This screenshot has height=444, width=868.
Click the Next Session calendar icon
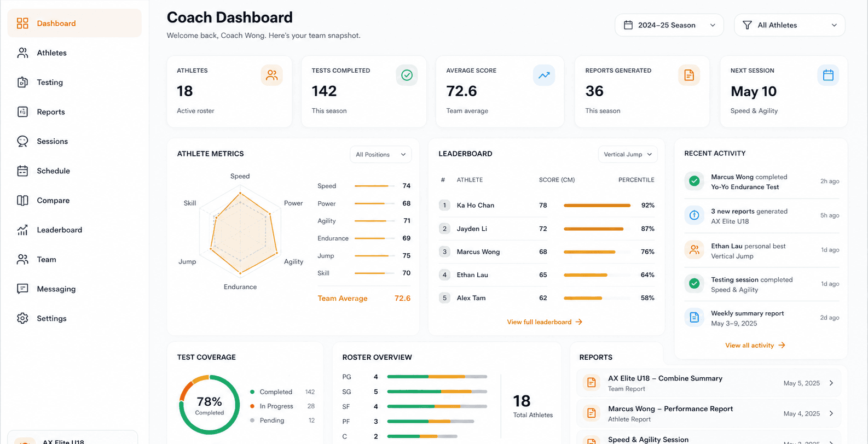(x=828, y=75)
